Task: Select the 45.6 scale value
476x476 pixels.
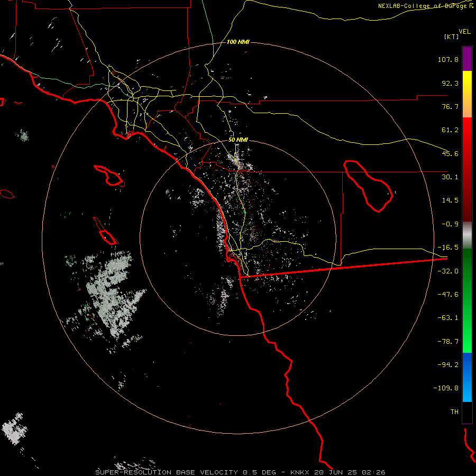Action: 450,153
